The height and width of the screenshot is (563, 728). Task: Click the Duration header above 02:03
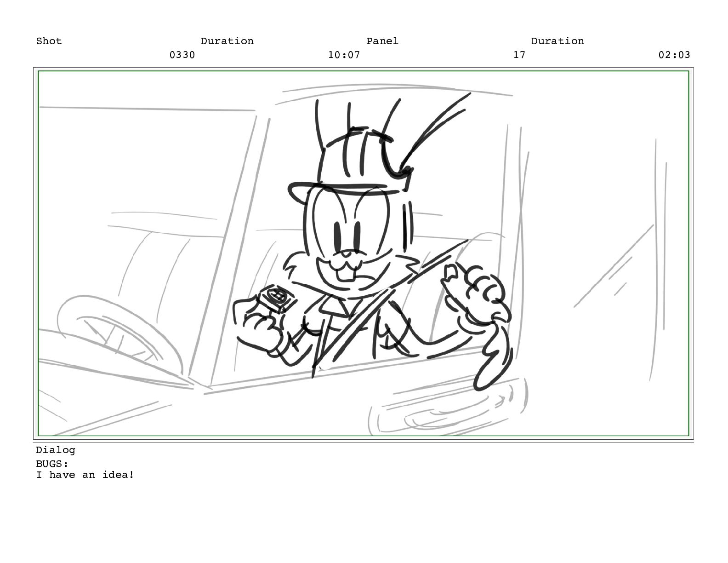click(x=557, y=41)
